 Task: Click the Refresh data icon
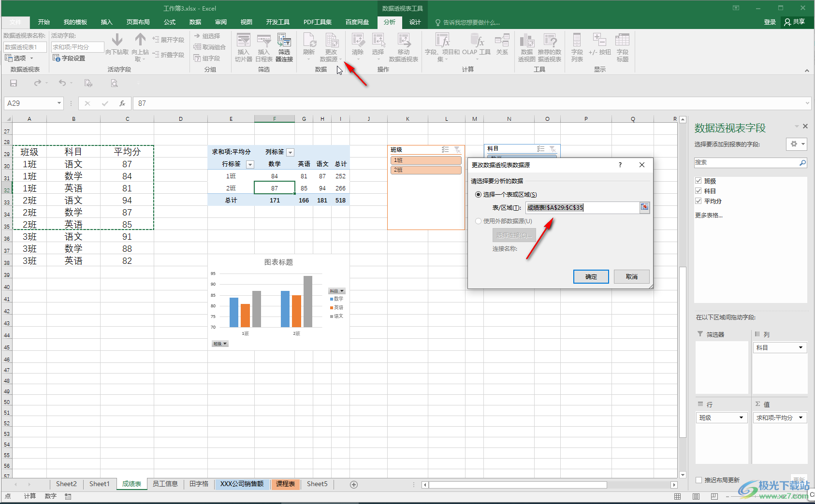pyautogui.click(x=309, y=41)
